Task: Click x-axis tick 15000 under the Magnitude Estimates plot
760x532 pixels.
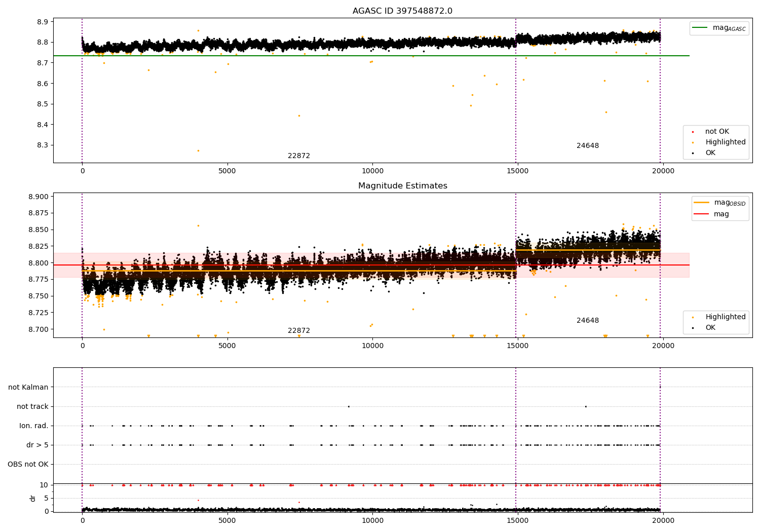Action: (518, 346)
